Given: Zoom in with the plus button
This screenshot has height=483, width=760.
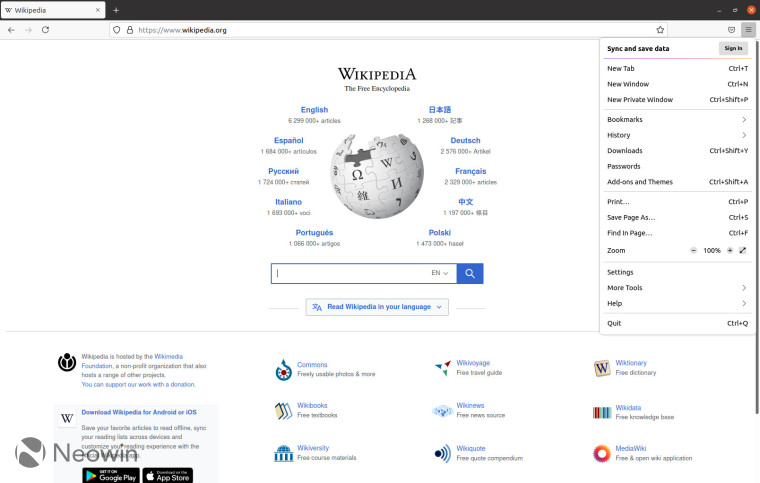Looking at the screenshot, I should point(730,250).
